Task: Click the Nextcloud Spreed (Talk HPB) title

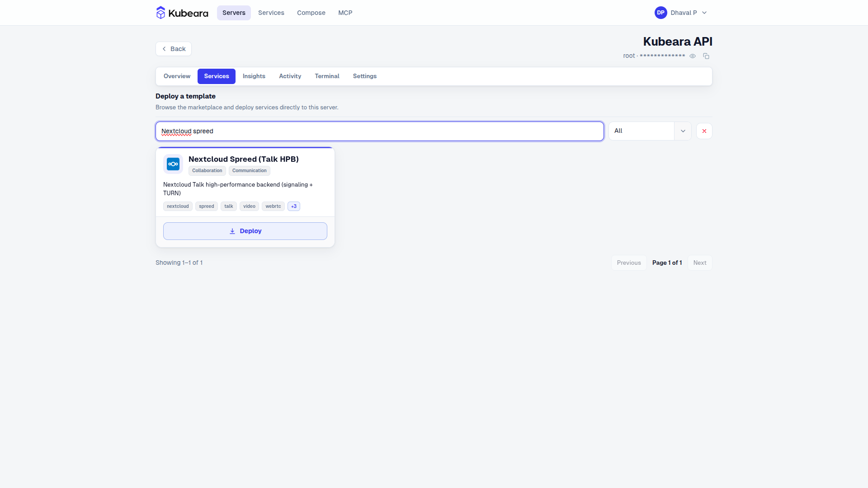Action: point(244,159)
